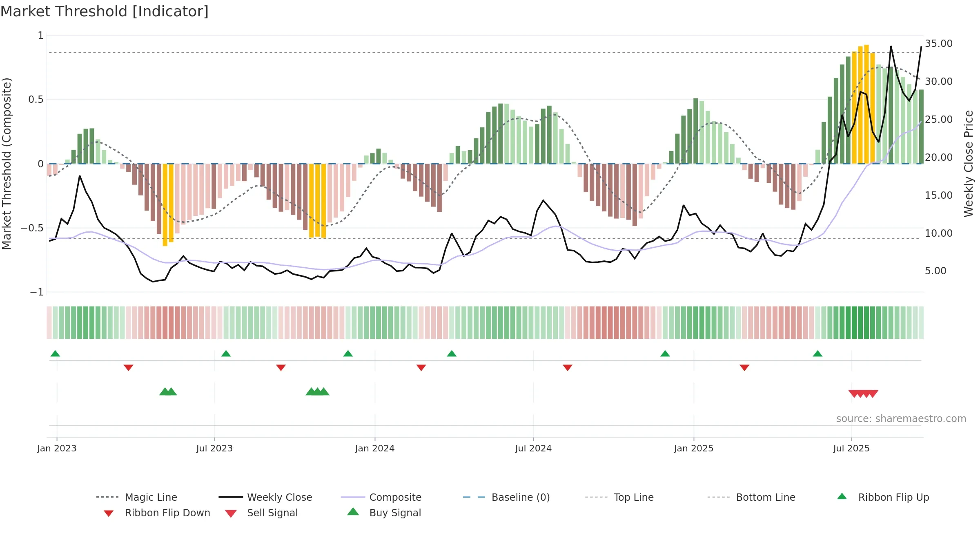Click the red triangle icon beside Sell Signal

[x=231, y=513]
